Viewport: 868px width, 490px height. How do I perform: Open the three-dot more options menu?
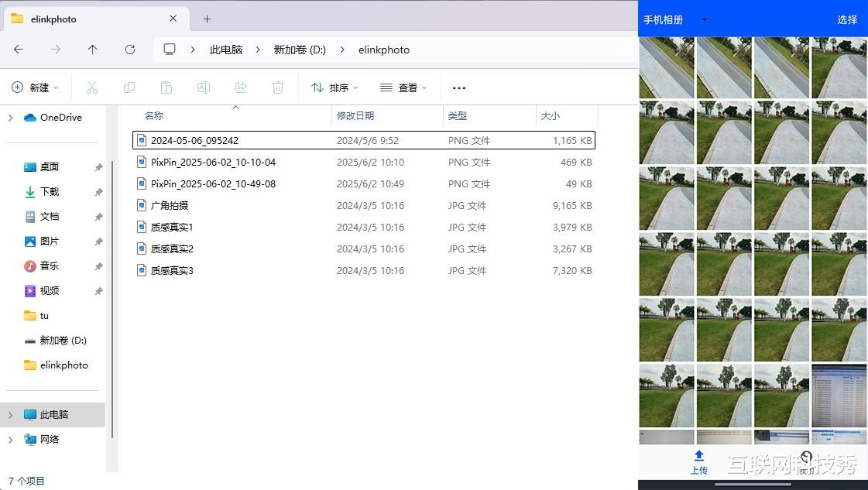459,87
